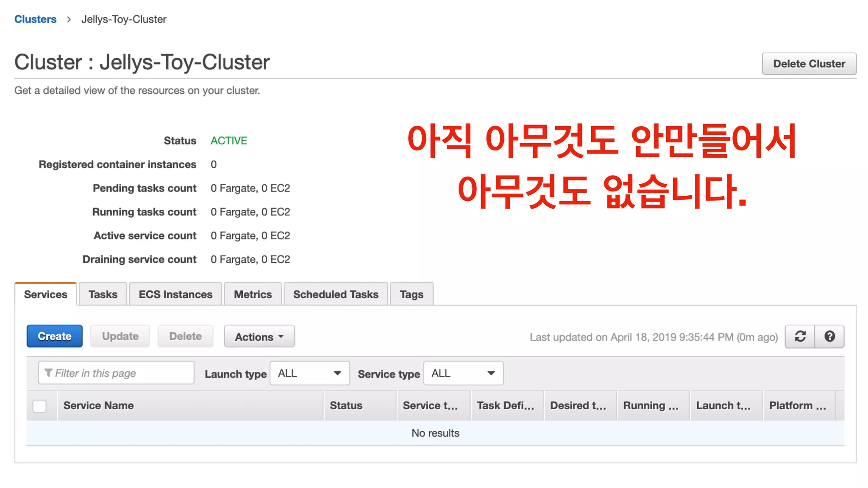The height and width of the screenshot is (488, 868).
Task: Go to the Clusters breadcrumb link
Action: pos(35,19)
